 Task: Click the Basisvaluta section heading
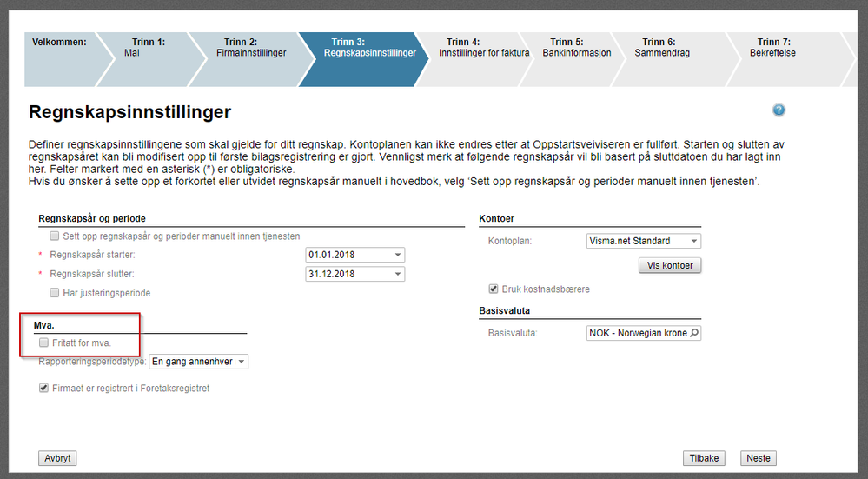tap(504, 310)
